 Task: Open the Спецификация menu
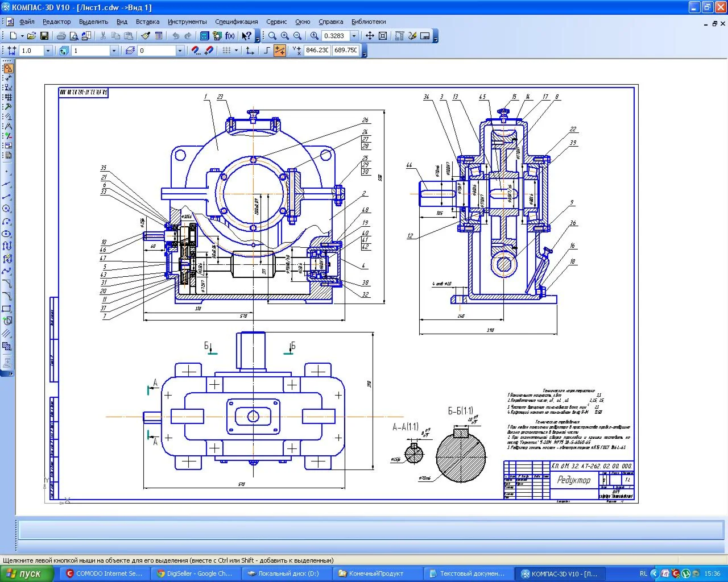click(x=236, y=22)
